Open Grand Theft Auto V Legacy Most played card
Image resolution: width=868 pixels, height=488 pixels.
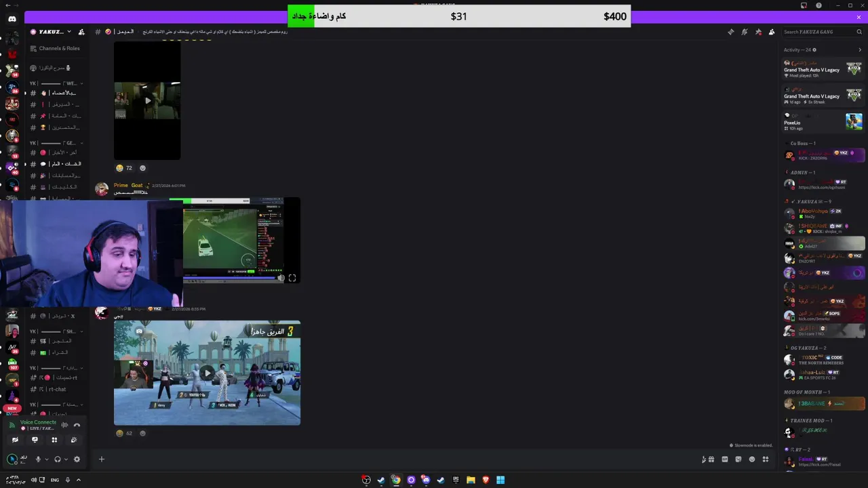pyautogui.click(x=823, y=69)
